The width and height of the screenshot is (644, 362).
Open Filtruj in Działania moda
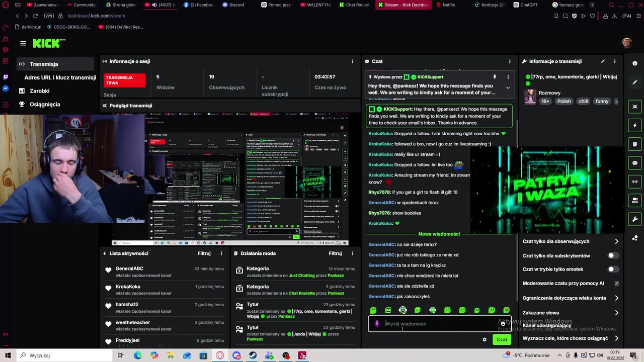click(335, 253)
